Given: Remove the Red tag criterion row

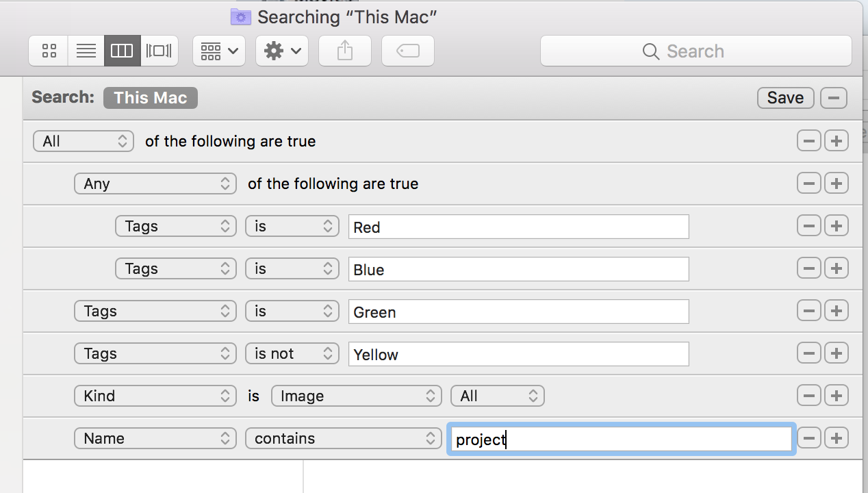Looking at the screenshot, I should (809, 226).
